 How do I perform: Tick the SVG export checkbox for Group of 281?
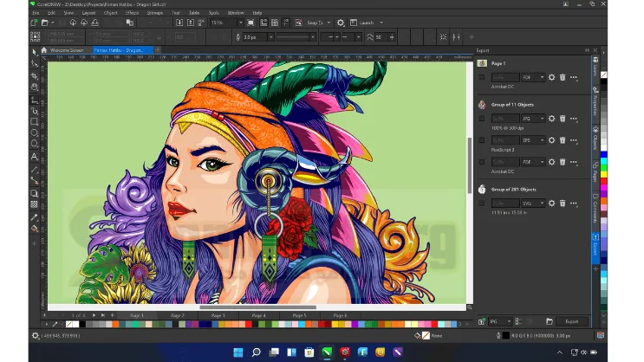[x=482, y=203]
